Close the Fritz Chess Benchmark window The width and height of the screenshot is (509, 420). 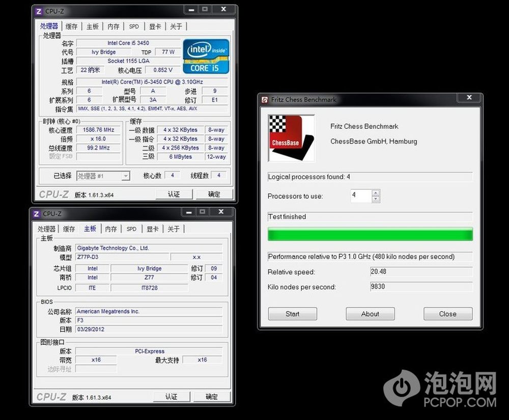(x=469, y=97)
